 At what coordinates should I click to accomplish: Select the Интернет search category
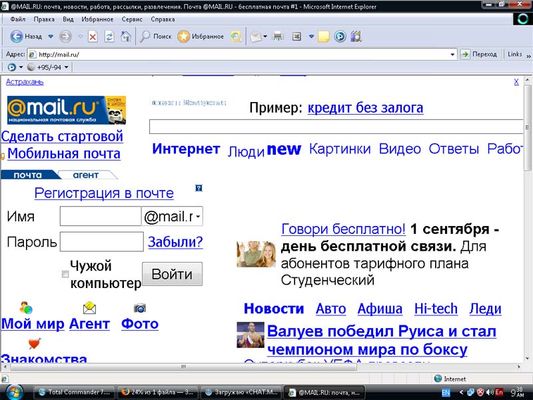coord(186,149)
